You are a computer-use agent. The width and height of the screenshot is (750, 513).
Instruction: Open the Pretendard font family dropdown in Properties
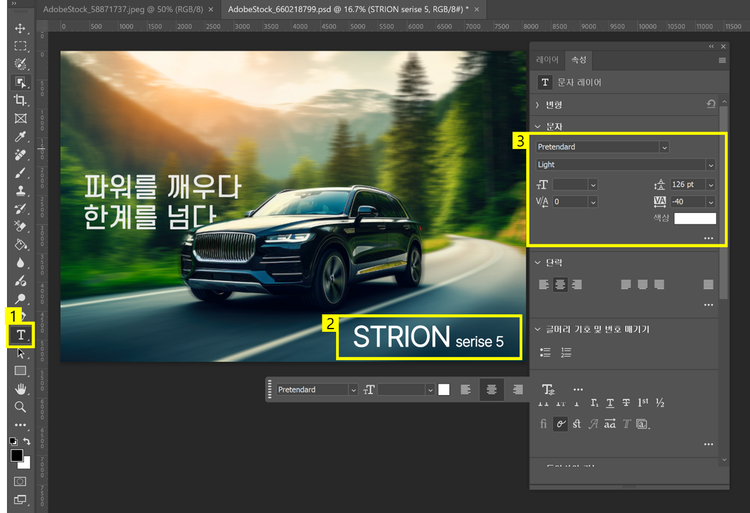(x=663, y=147)
